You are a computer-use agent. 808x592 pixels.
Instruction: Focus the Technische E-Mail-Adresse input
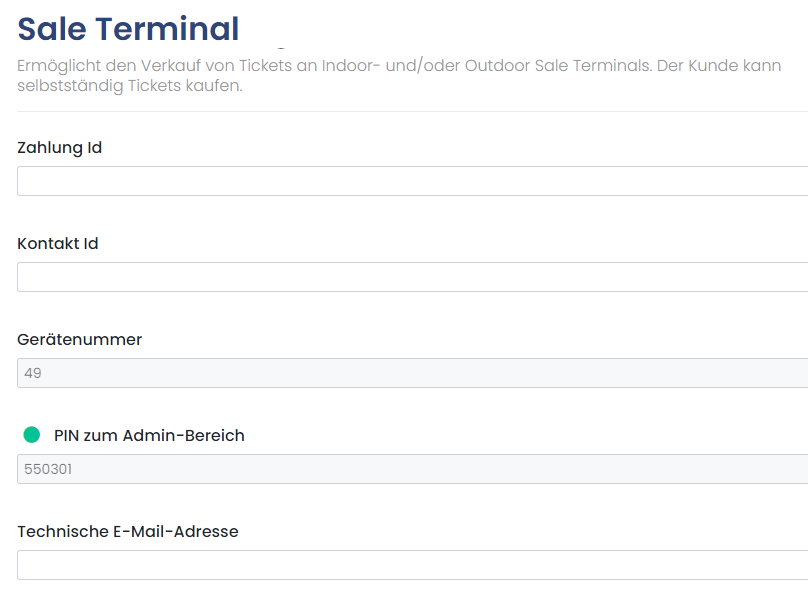click(x=412, y=565)
